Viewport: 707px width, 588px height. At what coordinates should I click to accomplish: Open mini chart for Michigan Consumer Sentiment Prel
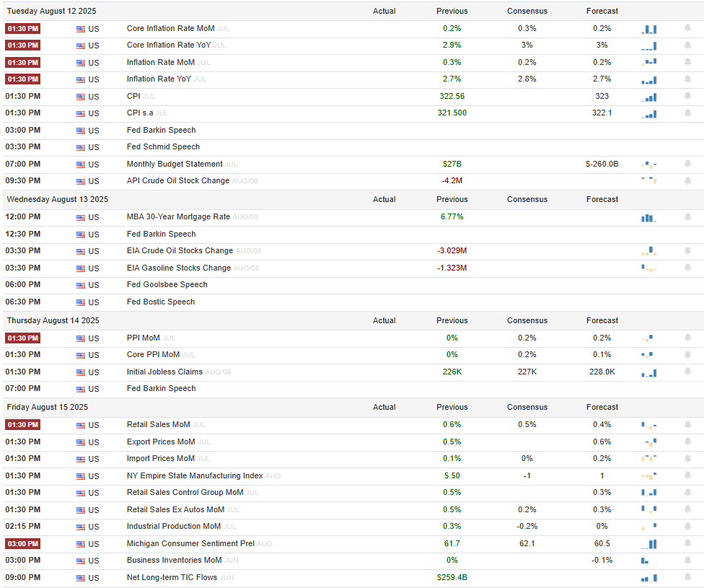(x=649, y=544)
